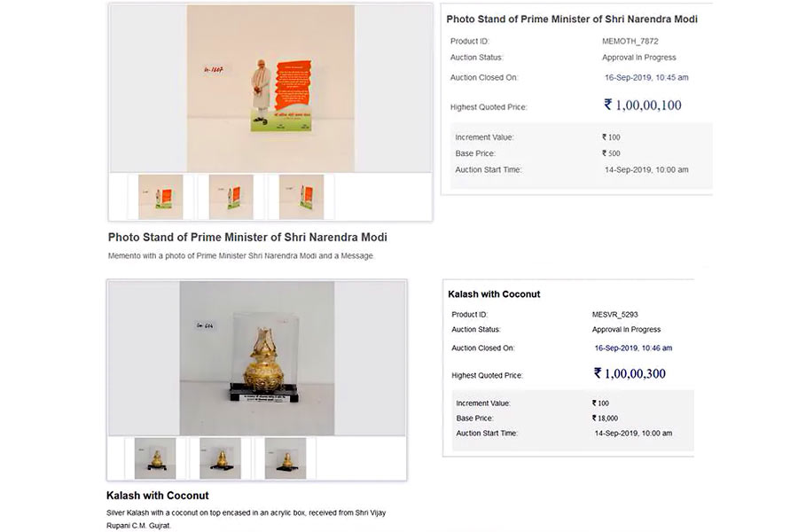Click the Silver Kalash description text
Image resolution: width=798 pixels, height=532 pixels.
coord(246,519)
